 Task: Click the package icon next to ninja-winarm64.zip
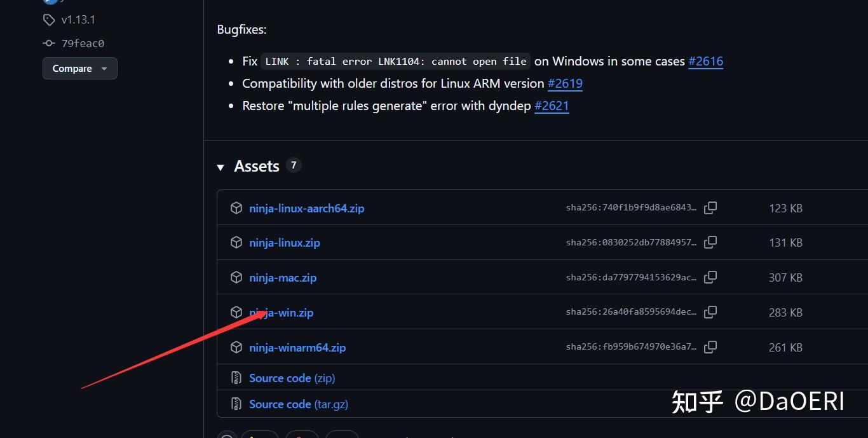point(236,347)
